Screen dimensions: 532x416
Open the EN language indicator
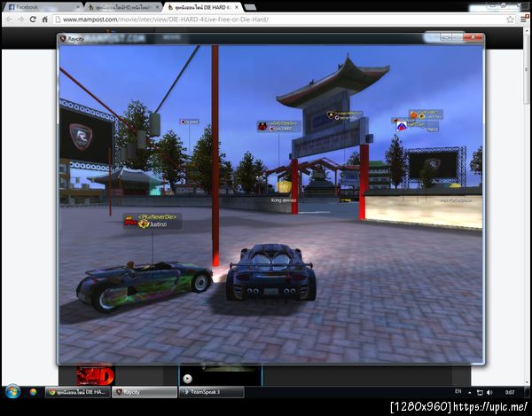click(x=458, y=391)
